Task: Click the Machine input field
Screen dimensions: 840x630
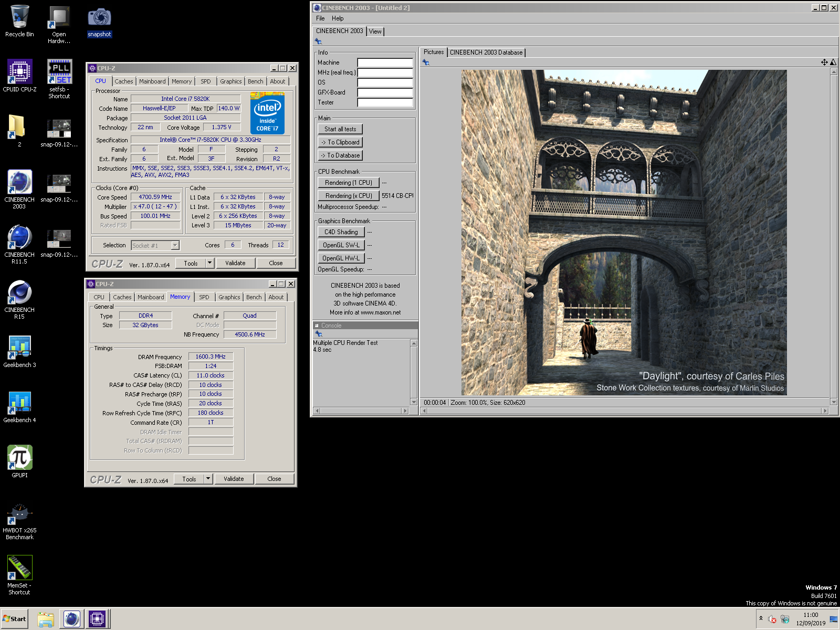Action: [385, 62]
